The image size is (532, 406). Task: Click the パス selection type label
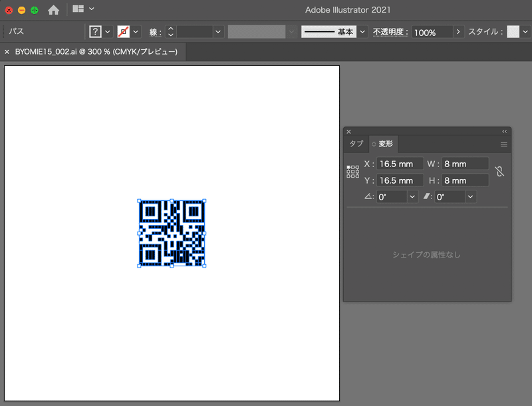tap(16, 31)
